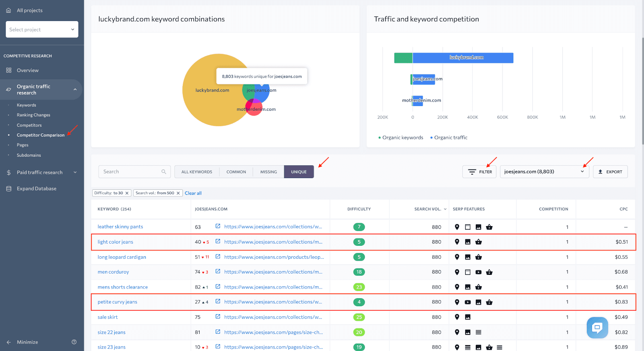
Task: Open external link icon in men corduroy row
Action: click(x=218, y=272)
